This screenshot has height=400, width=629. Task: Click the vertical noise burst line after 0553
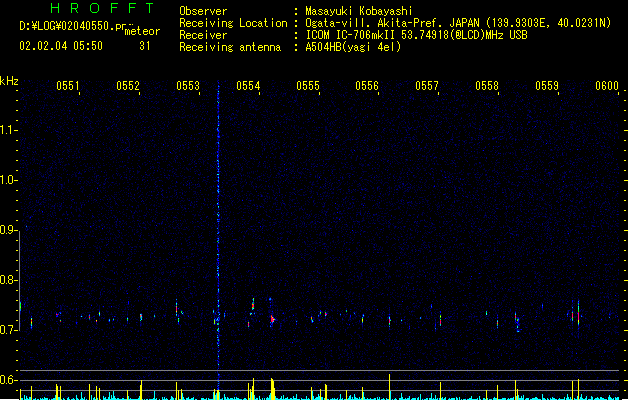218,237
